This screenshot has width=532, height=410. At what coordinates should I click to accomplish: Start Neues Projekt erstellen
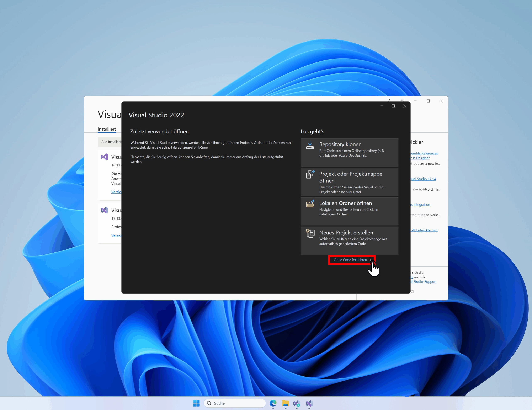pos(349,241)
